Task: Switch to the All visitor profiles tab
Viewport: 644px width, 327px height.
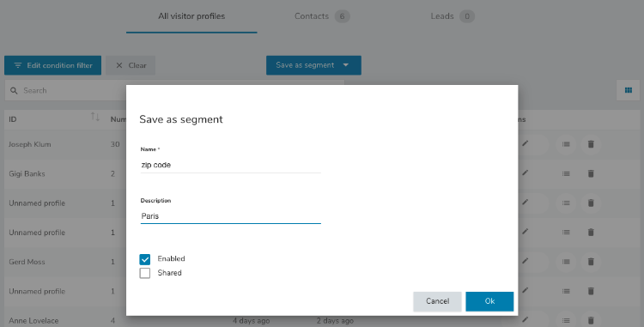Action: pos(191,16)
